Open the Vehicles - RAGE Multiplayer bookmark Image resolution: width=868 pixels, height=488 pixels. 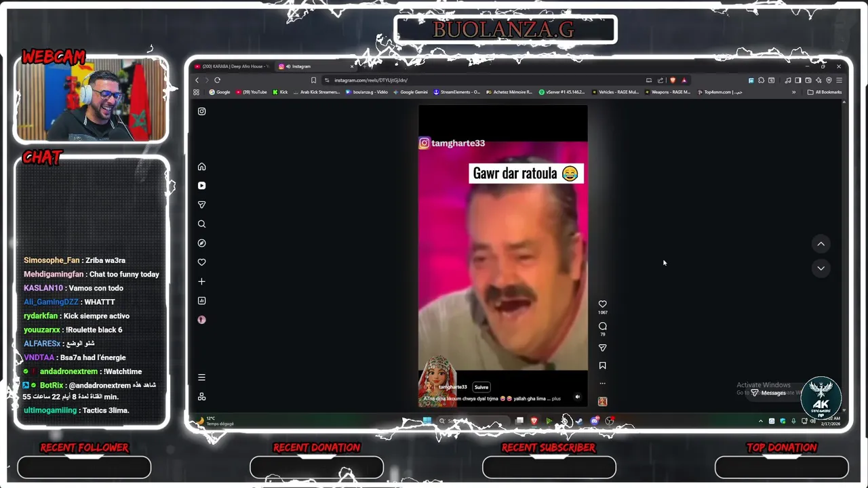(615, 92)
